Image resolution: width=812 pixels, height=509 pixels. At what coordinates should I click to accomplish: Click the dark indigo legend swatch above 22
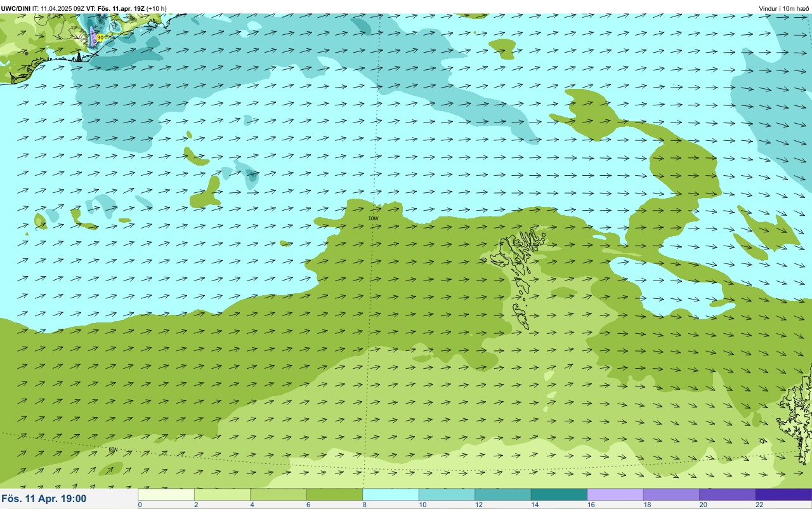(x=783, y=494)
